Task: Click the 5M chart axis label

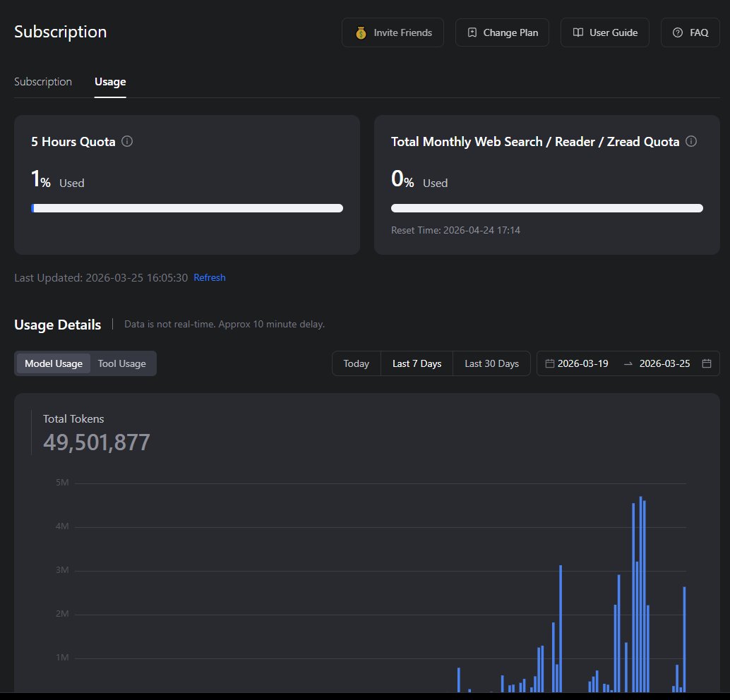Action: click(x=62, y=483)
